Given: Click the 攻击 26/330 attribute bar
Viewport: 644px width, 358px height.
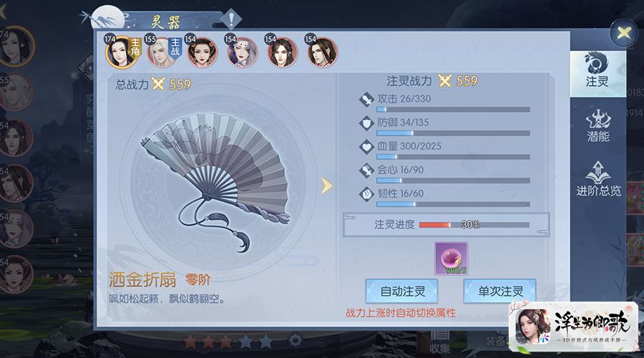Looking at the screenshot, I should click(x=454, y=110).
